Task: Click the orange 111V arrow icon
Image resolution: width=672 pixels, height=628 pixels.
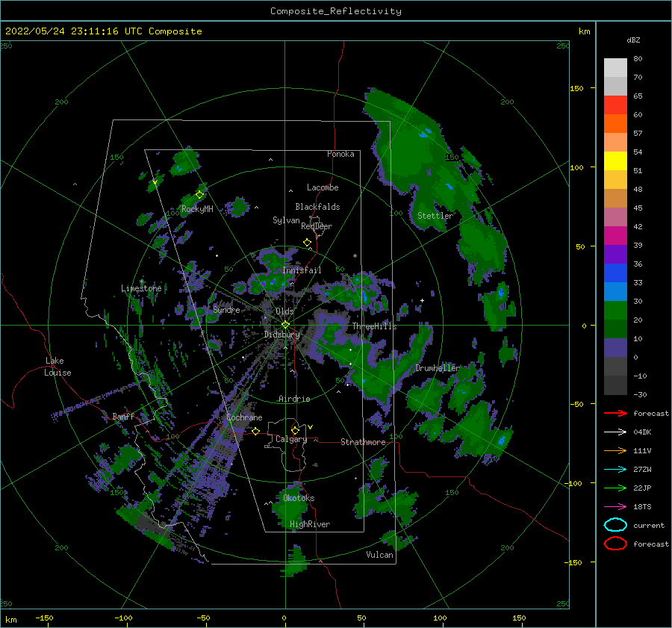Action: point(615,450)
